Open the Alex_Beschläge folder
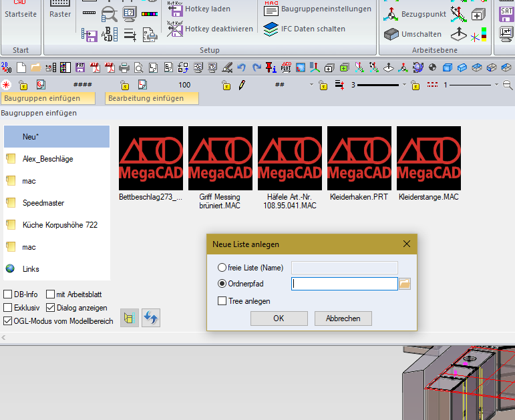 point(57,159)
